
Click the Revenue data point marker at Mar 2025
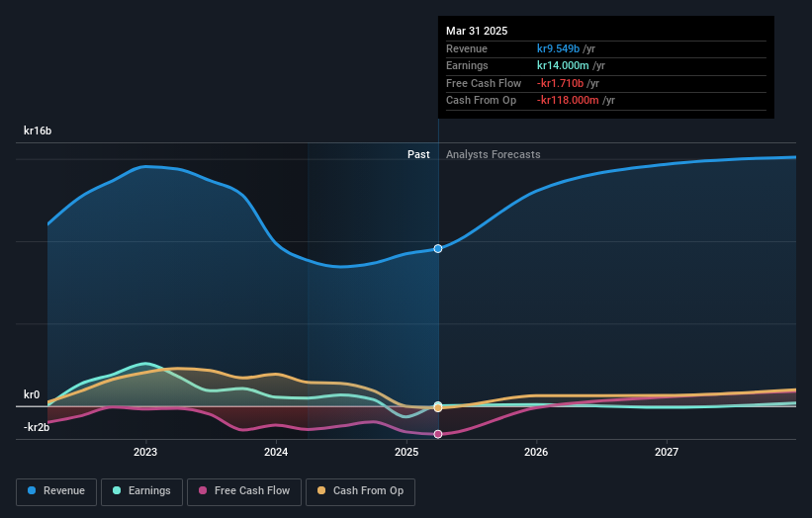pyautogui.click(x=438, y=249)
